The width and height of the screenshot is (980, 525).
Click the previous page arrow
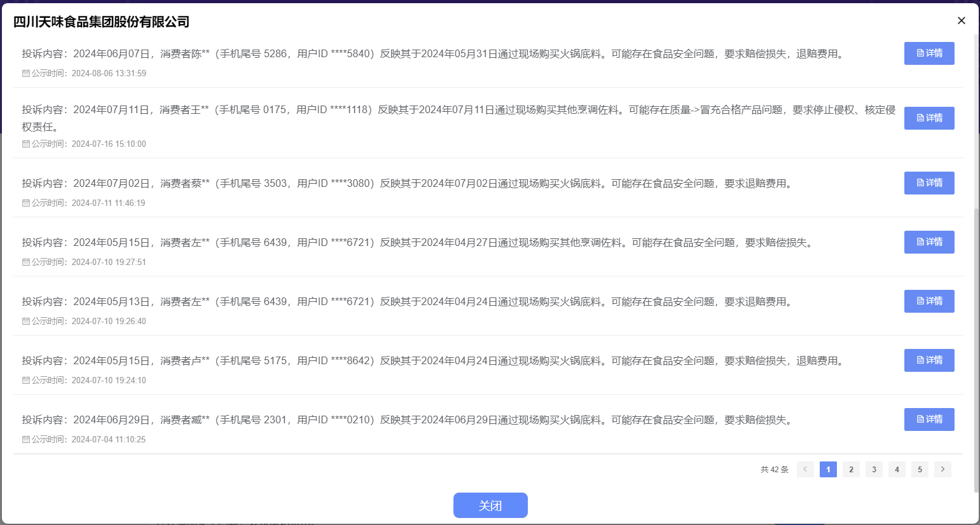(x=805, y=469)
